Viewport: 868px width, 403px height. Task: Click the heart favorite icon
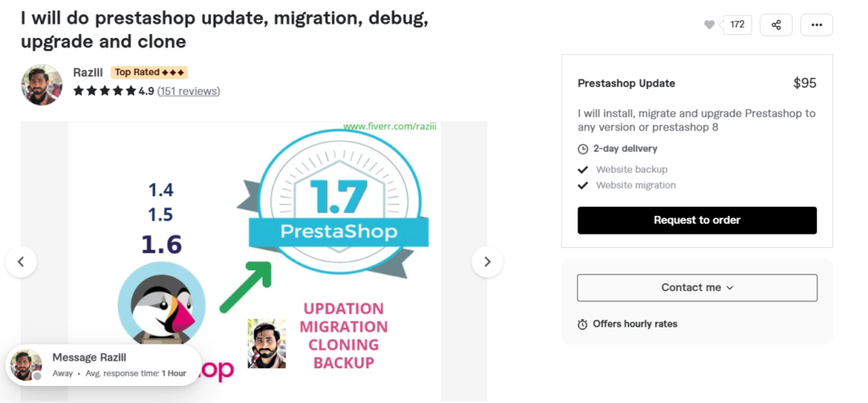(709, 25)
